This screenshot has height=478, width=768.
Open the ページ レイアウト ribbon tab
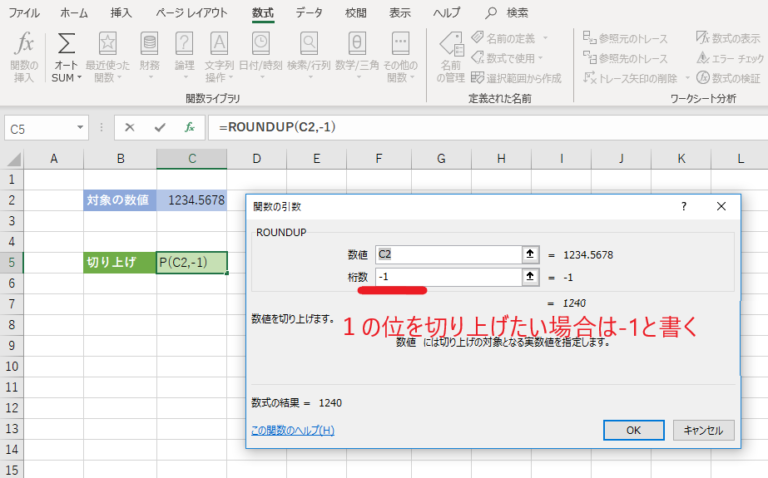(192, 13)
